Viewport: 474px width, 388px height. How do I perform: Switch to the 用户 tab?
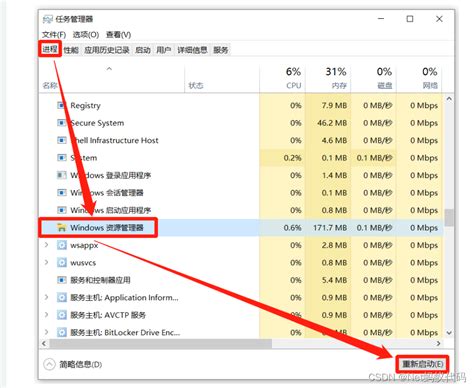pos(164,50)
